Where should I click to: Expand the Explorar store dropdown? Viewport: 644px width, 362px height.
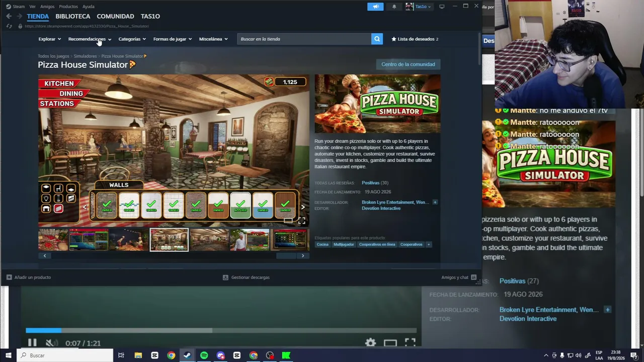click(x=49, y=39)
